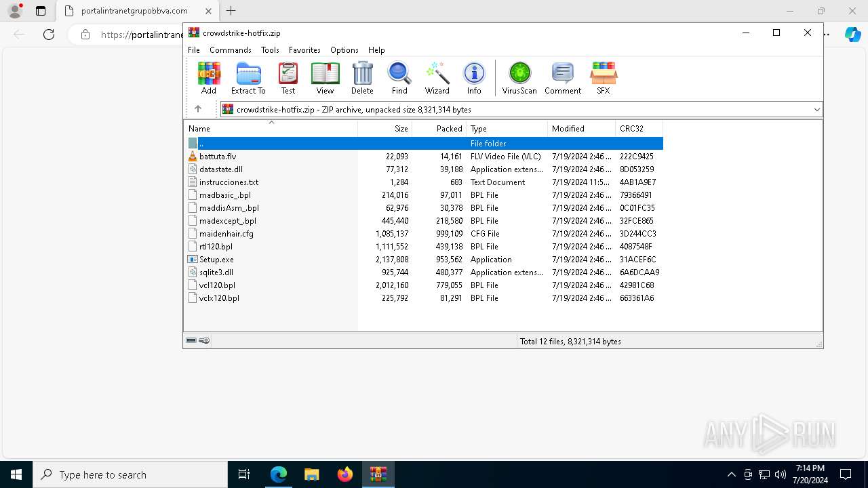The height and width of the screenshot is (488, 868).
Task: Select madexcept_.bpl file
Action: 424,221
